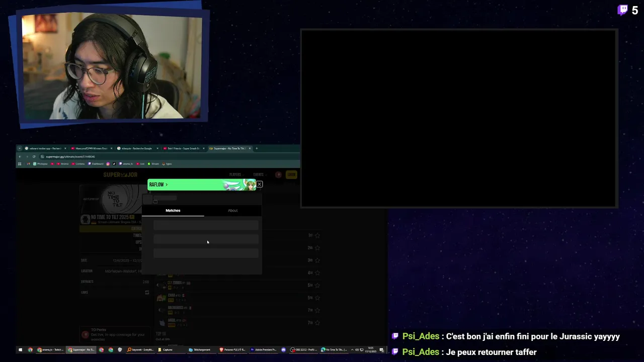The height and width of the screenshot is (362, 644).
Task: Open the Twitch Chrome window in taskbar
Action: click(x=50, y=349)
